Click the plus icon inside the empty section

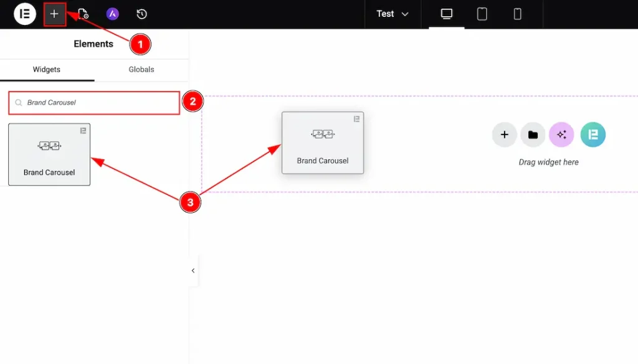click(504, 134)
